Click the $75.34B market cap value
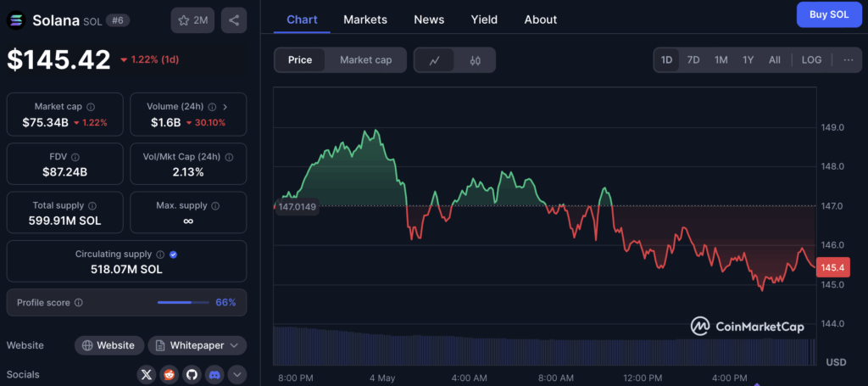The image size is (868, 386). [x=46, y=122]
